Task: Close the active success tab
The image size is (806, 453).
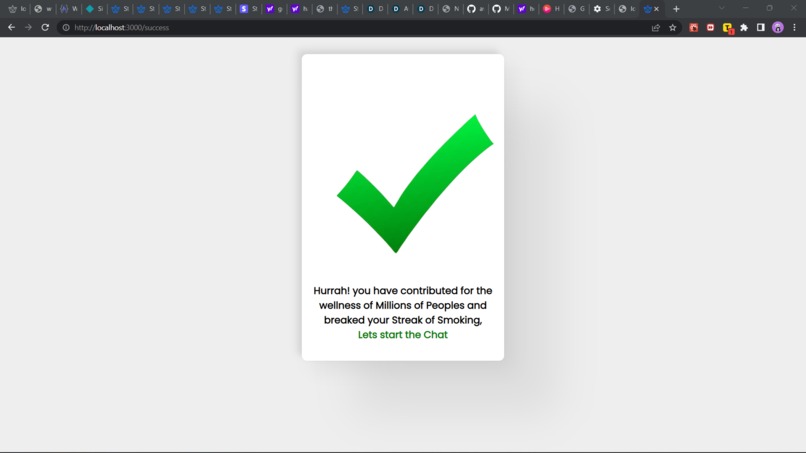Action: point(656,9)
